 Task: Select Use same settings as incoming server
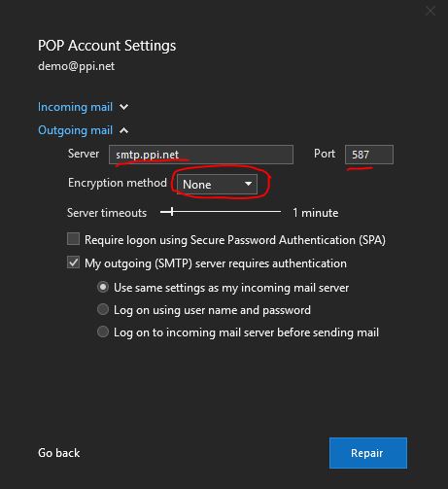(103, 287)
